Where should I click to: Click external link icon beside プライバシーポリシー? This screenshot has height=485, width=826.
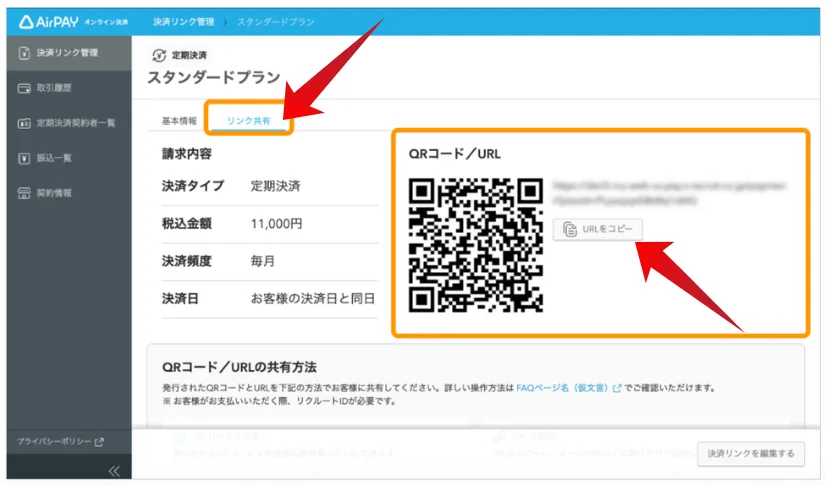tap(99, 442)
